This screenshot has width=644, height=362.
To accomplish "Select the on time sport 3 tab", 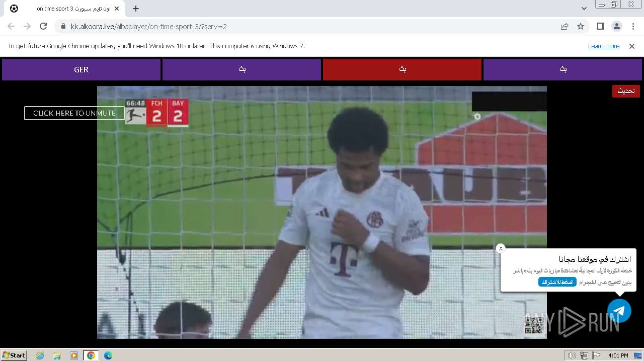I will coord(65,9).
